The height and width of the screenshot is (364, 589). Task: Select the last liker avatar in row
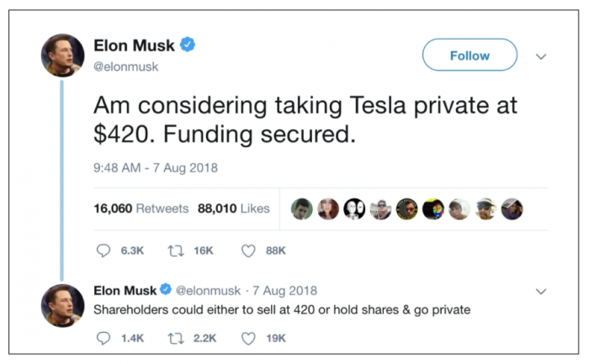coord(512,209)
